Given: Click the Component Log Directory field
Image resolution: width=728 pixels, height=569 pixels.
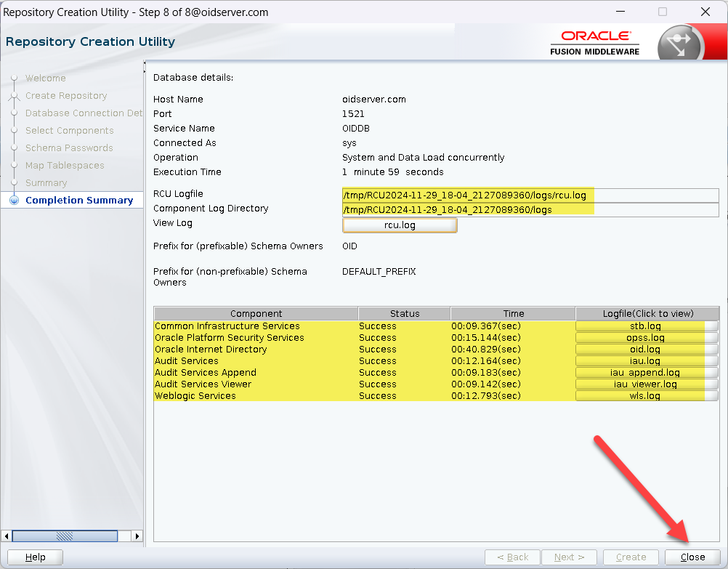Looking at the screenshot, I should coord(530,209).
